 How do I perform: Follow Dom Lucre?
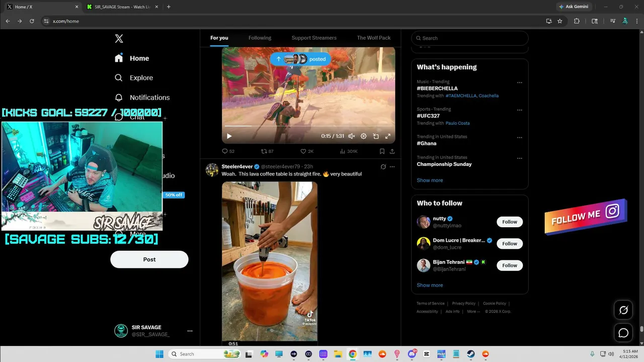(510, 243)
